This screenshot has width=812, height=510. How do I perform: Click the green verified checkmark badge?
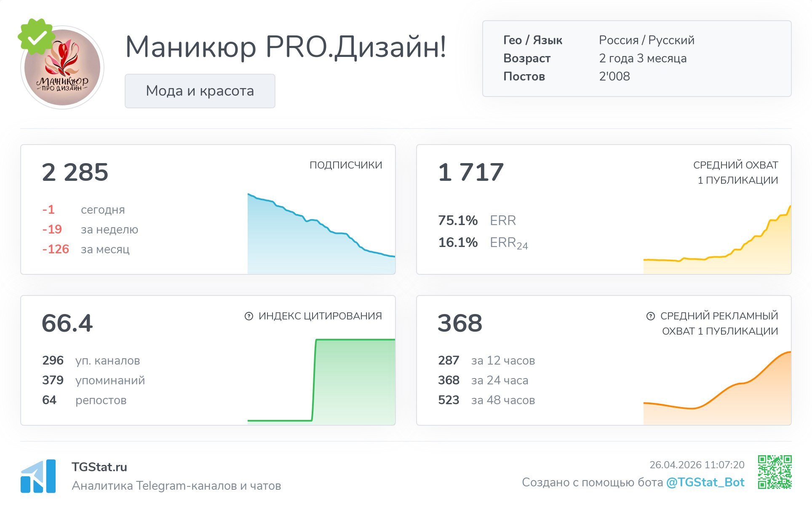click(37, 37)
